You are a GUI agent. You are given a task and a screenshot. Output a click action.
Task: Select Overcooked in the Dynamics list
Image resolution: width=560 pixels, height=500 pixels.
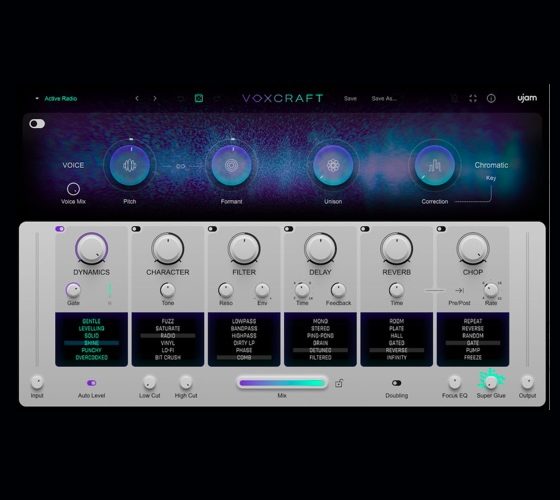point(91,357)
